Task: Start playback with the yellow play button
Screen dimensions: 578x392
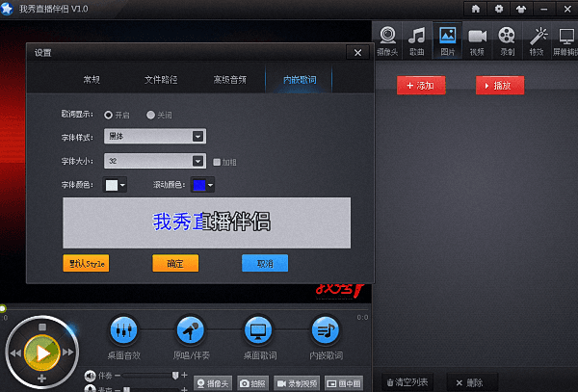Action: (42, 353)
